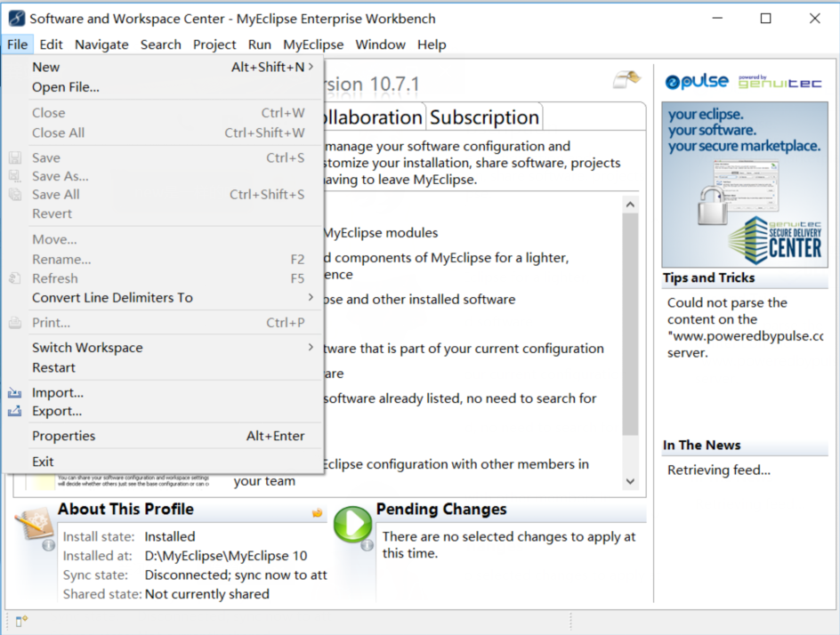Click the floppy disk icon beside Save
Screen dimensions: 840x635
[x=15, y=158]
